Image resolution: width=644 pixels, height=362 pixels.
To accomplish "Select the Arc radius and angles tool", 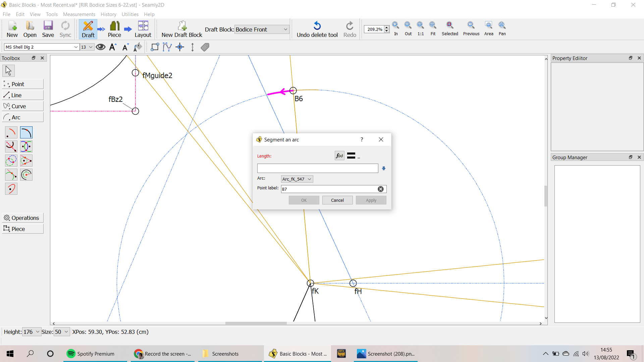I will tap(11, 133).
